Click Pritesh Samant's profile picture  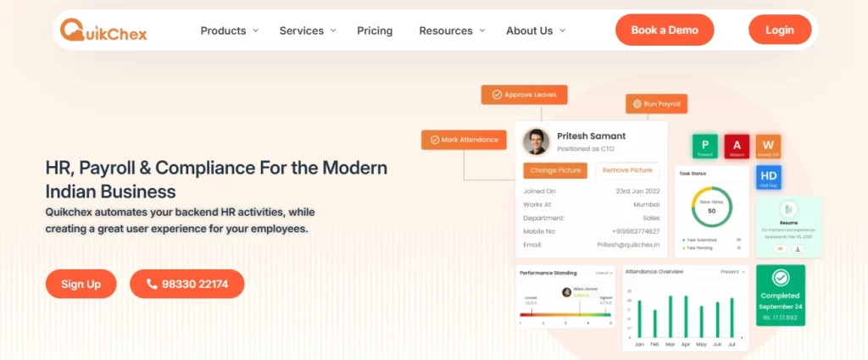click(536, 141)
